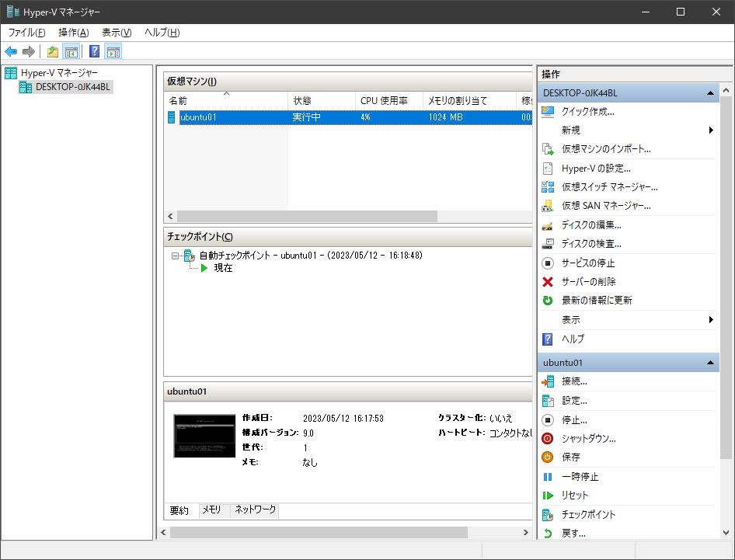Click the red X サーバーの削除 icon
735x560 pixels.
click(x=548, y=282)
